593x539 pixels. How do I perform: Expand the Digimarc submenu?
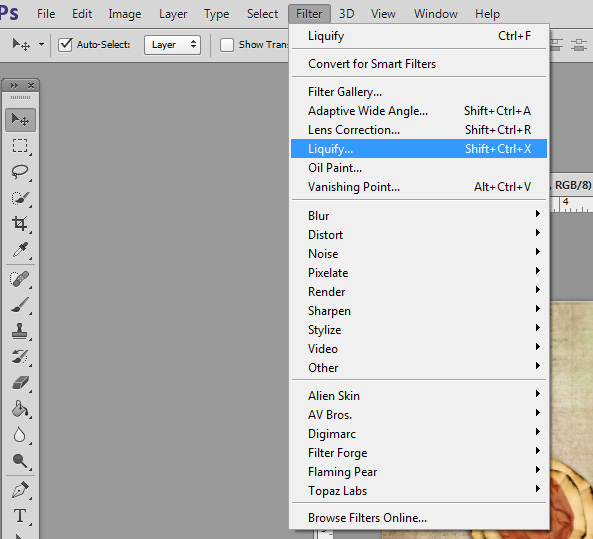[x=419, y=433]
